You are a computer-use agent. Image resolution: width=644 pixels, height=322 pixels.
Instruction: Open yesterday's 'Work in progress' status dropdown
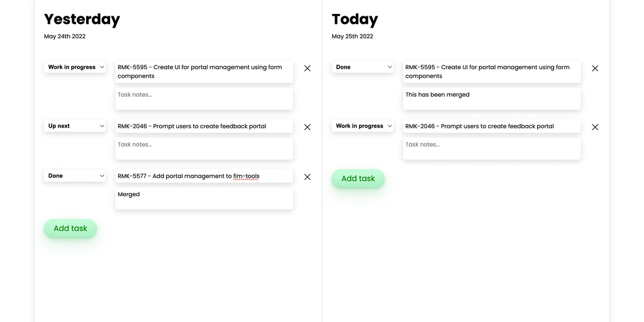click(75, 67)
